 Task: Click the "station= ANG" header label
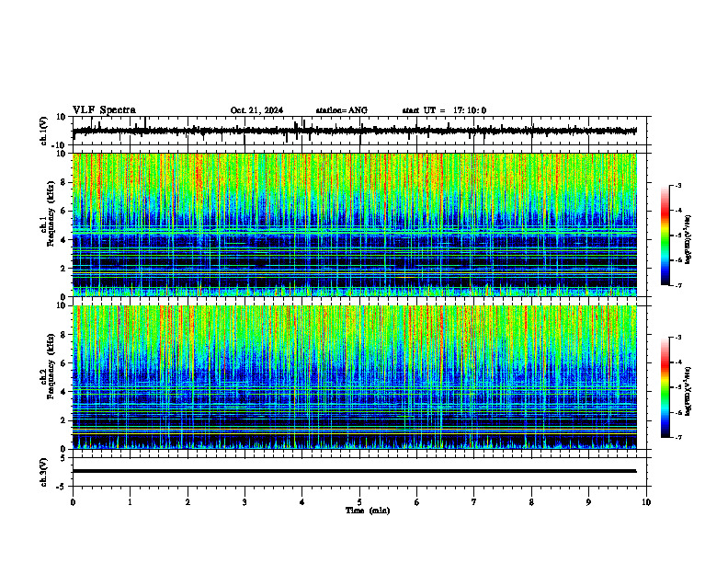point(341,110)
